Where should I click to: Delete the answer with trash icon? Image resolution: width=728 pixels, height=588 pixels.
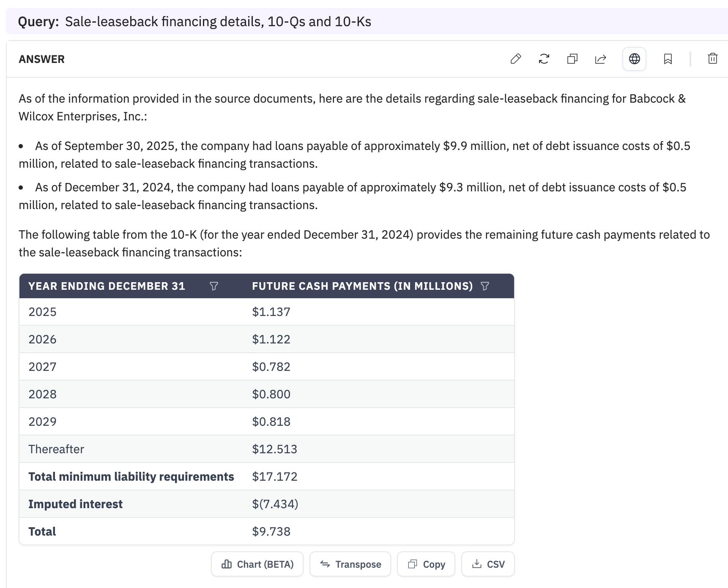tap(713, 59)
